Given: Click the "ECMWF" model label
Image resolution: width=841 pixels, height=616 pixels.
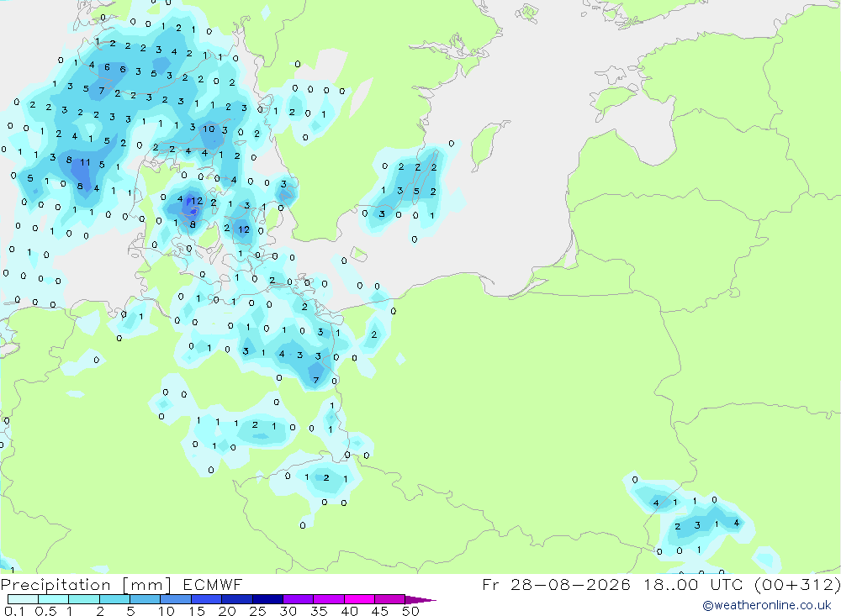Looking at the screenshot, I should point(213,584).
